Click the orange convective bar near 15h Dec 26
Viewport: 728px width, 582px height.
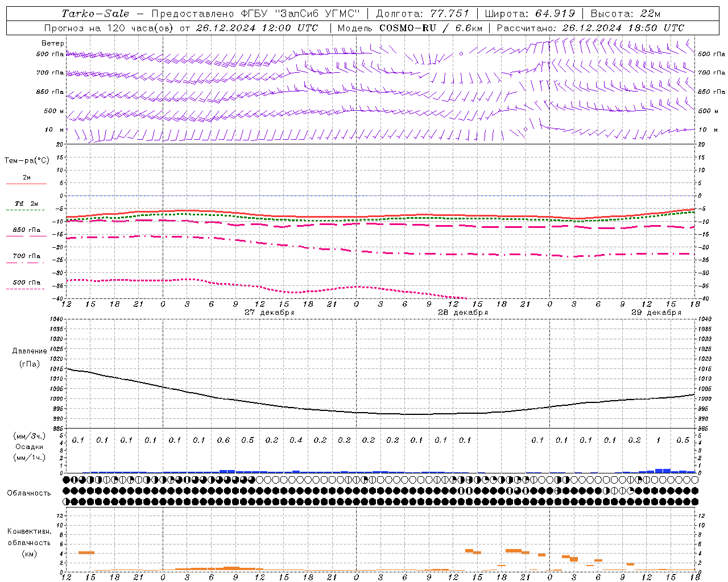click(x=86, y=552)
